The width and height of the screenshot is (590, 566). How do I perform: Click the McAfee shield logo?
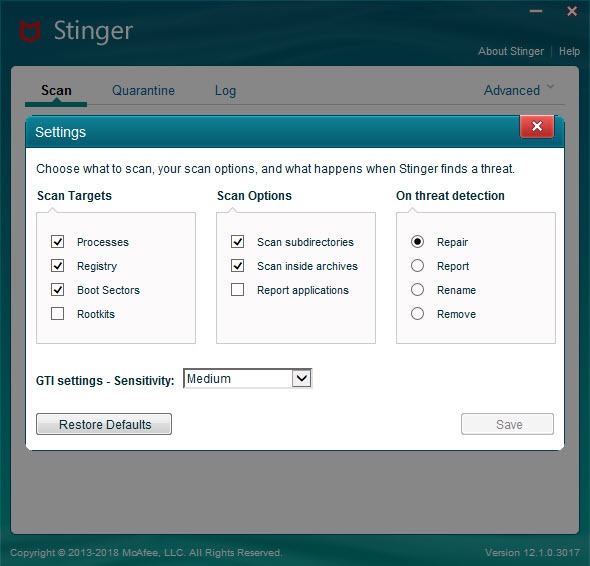pyautogui.click(x=30, y=32)
